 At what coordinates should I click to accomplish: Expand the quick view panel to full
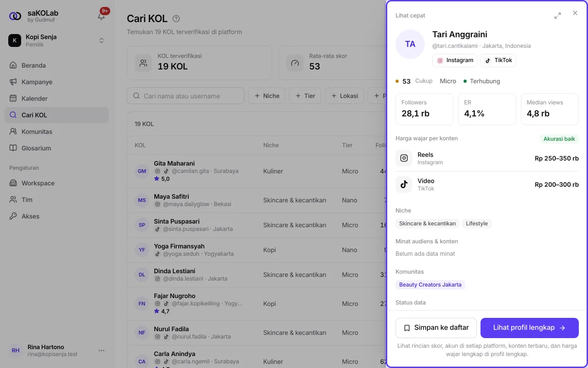pos(558,16)
